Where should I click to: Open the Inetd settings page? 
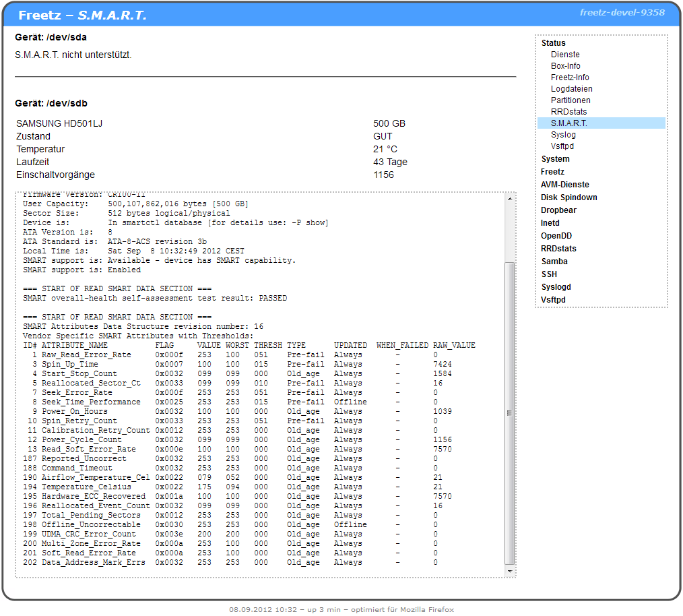[550, 223]
